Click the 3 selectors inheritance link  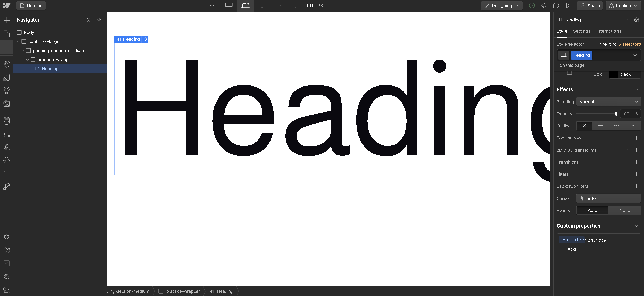pyautogui.click(x=629, y=44)
